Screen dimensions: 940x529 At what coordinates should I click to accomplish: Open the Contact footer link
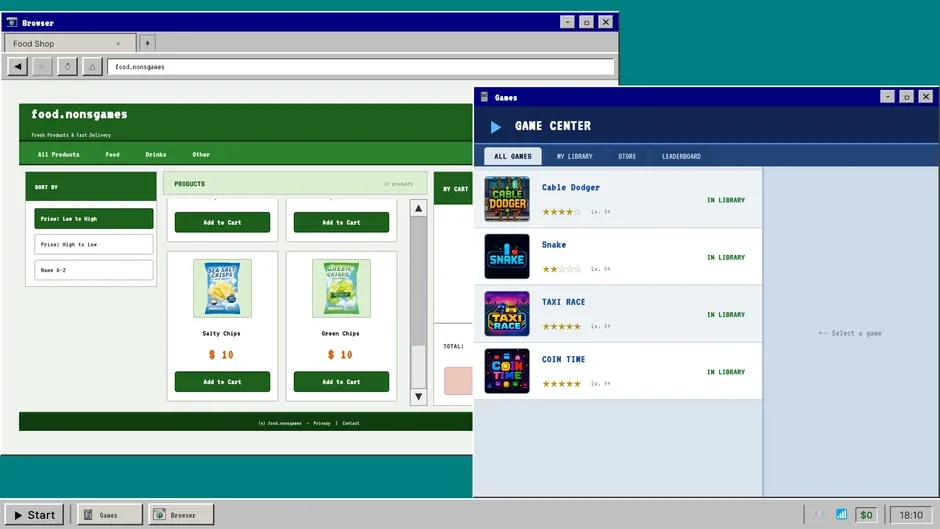[x=351, y=423]
